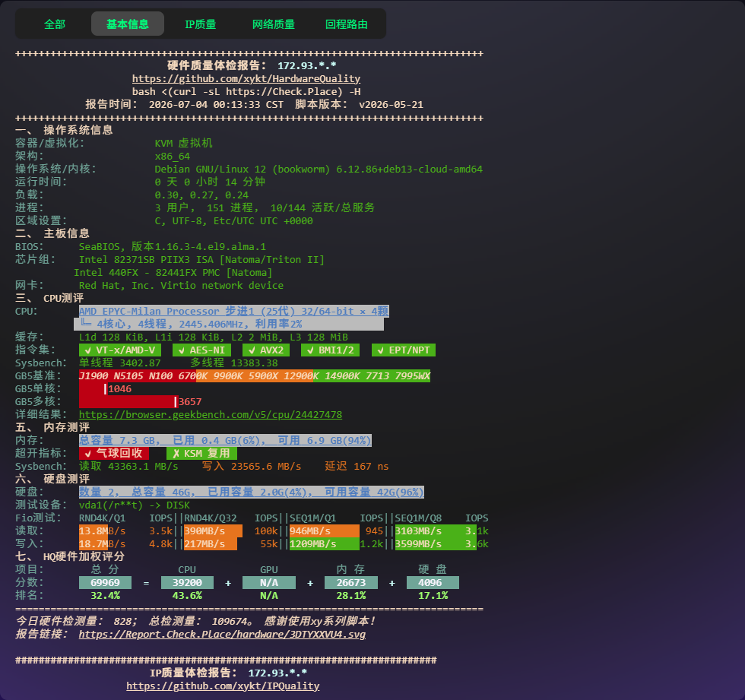Click the 气球回收 red badge
745x700 pixels.
114,453
